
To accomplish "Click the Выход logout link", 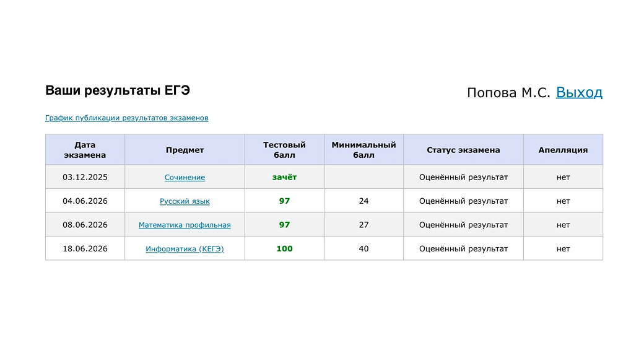I will [579, 92].
